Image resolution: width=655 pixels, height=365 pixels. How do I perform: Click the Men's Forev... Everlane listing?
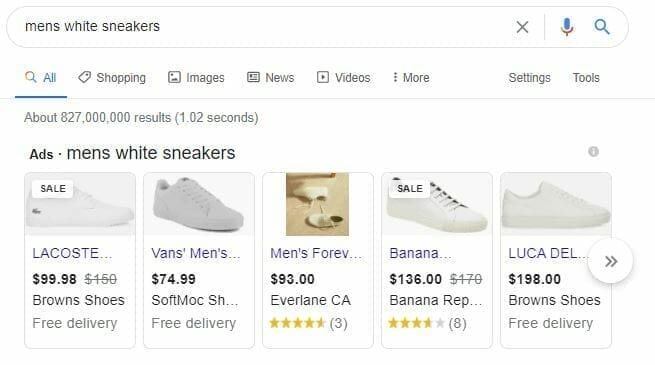[316, 253]
